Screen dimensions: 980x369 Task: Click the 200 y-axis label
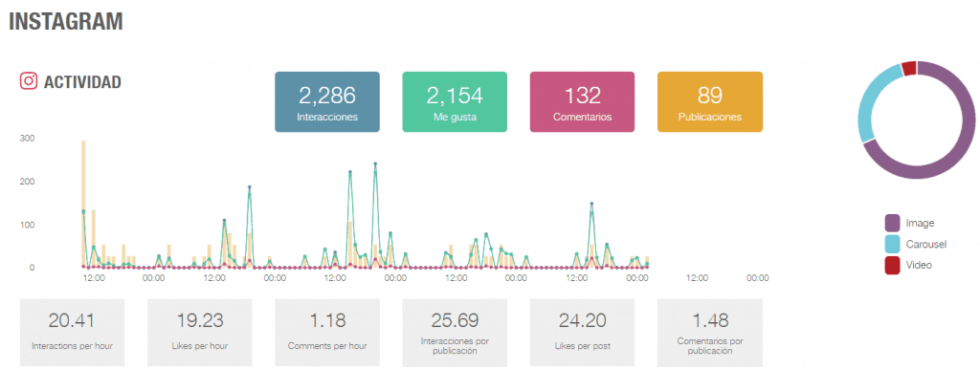[x=27, y=181]
